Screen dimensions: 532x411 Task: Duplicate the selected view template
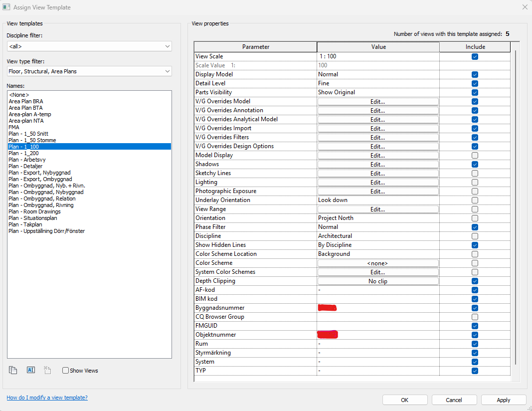point(12,370)
